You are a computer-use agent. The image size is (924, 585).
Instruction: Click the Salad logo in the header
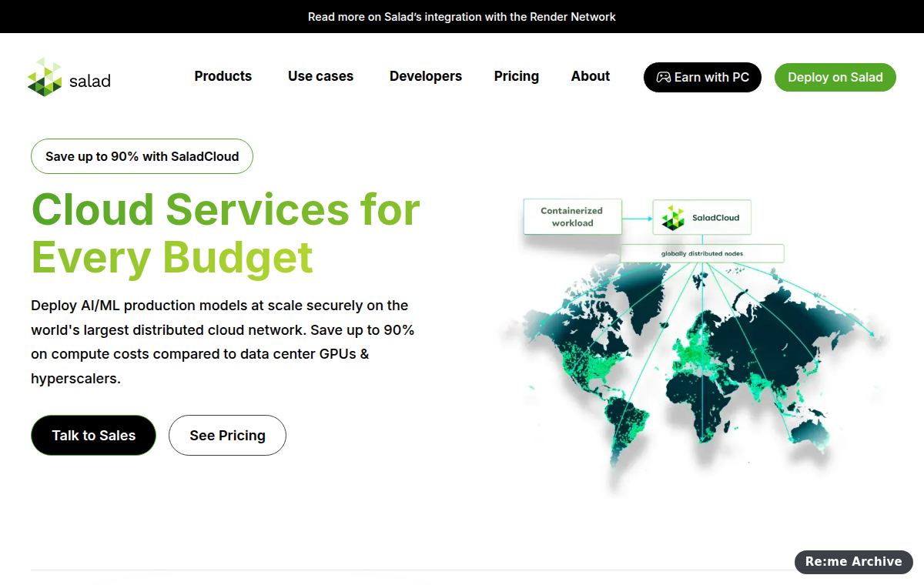pyautogui.click(x=69, y=77)
